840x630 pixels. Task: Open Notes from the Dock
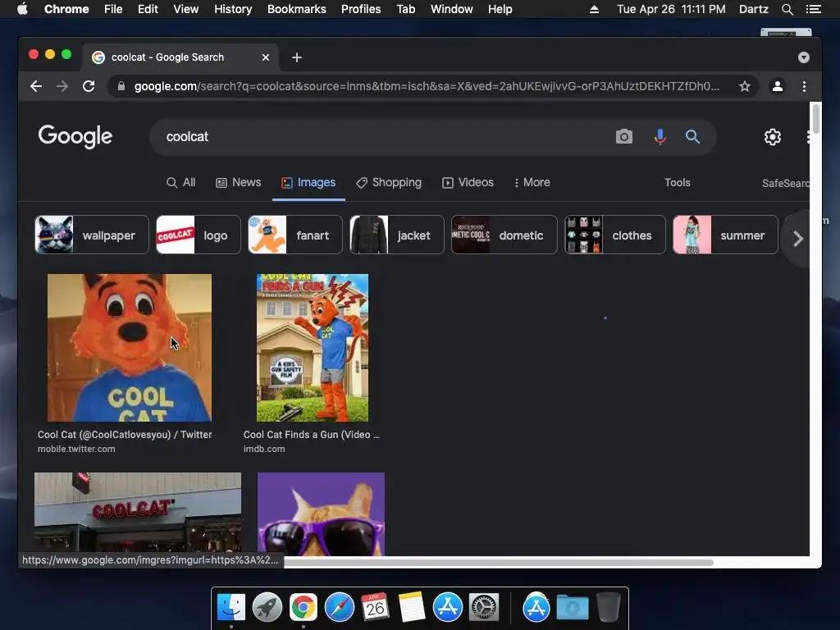click(x=412, y=607)
